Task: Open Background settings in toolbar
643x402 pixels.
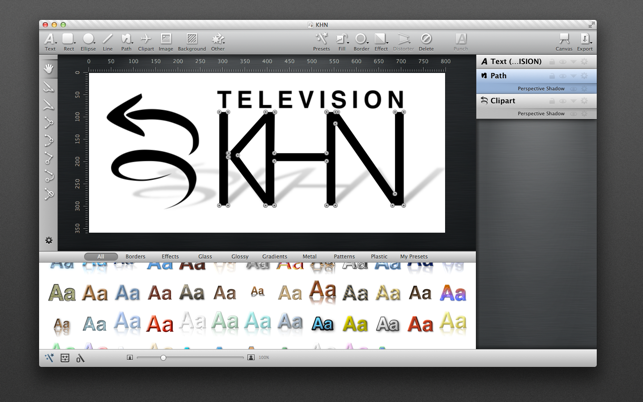Action: tap(192, 42)
